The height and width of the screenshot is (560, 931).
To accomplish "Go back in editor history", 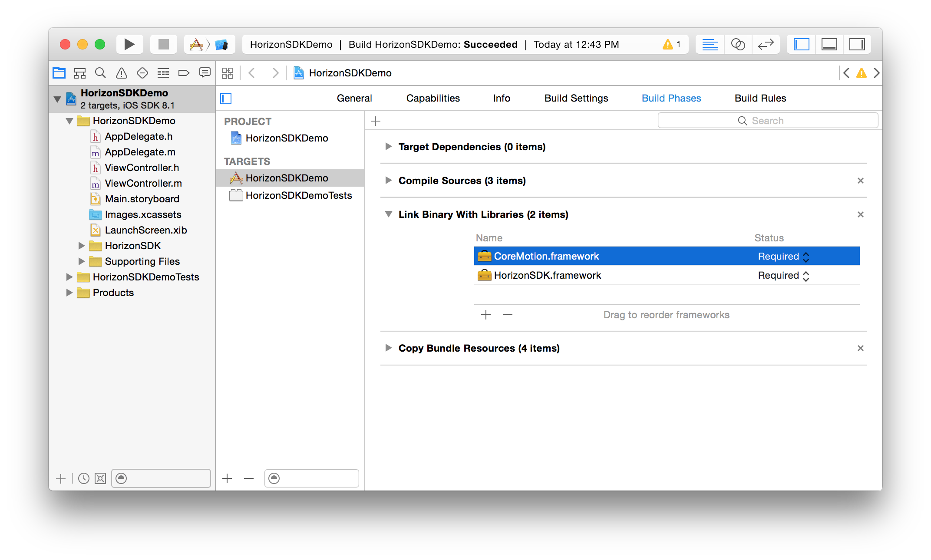I will pyautogui.click(x=252, y=73).
